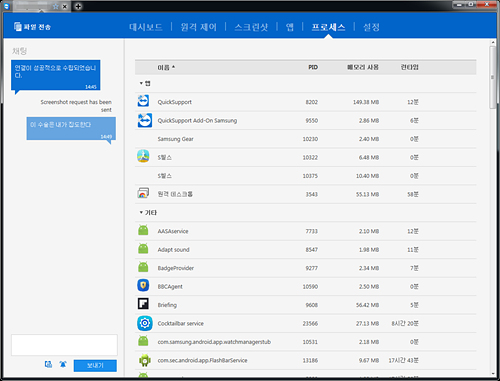Screen dimensions: 500x381
Task: Click PID value 23566
Action: [x=310, y=323]
